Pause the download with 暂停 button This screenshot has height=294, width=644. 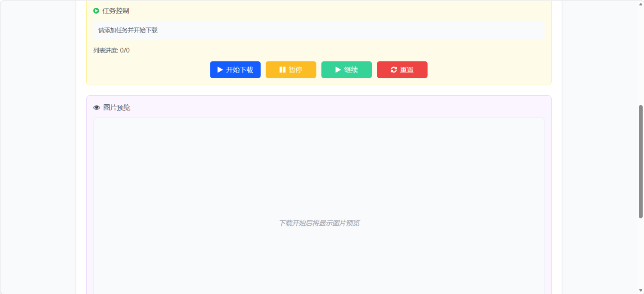(x=291, y=70)
